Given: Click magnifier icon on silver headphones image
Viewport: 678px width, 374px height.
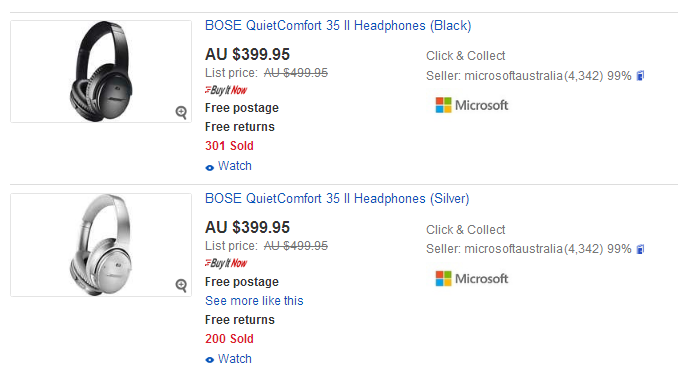Looking at the screenshot, I should pos(181,285).
